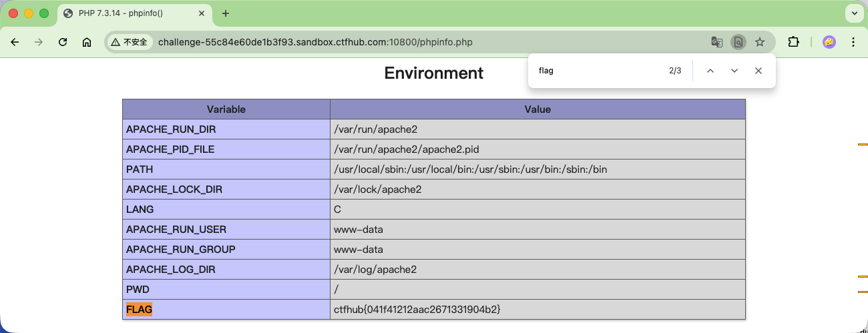Click the find field containing 'flag'

pos(594,71)
